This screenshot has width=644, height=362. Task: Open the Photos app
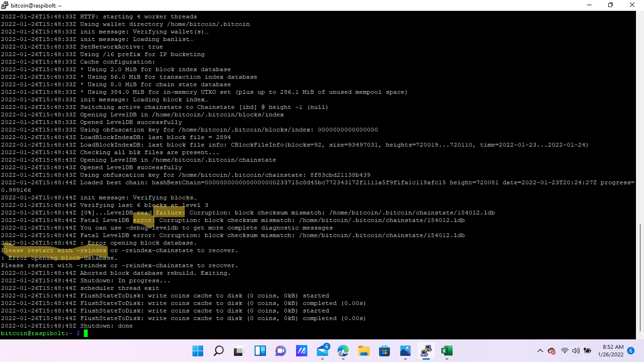[405, 351]
